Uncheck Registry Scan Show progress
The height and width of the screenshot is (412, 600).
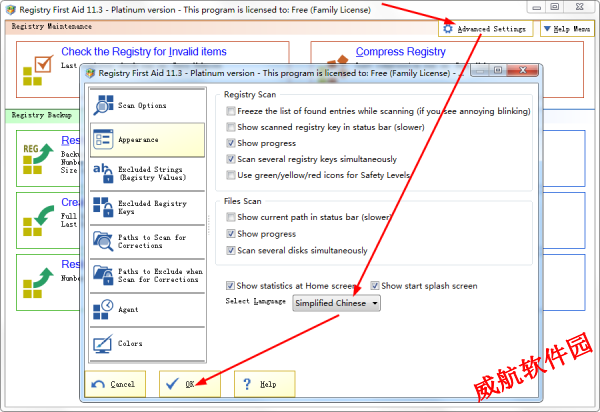pos(231,143)
